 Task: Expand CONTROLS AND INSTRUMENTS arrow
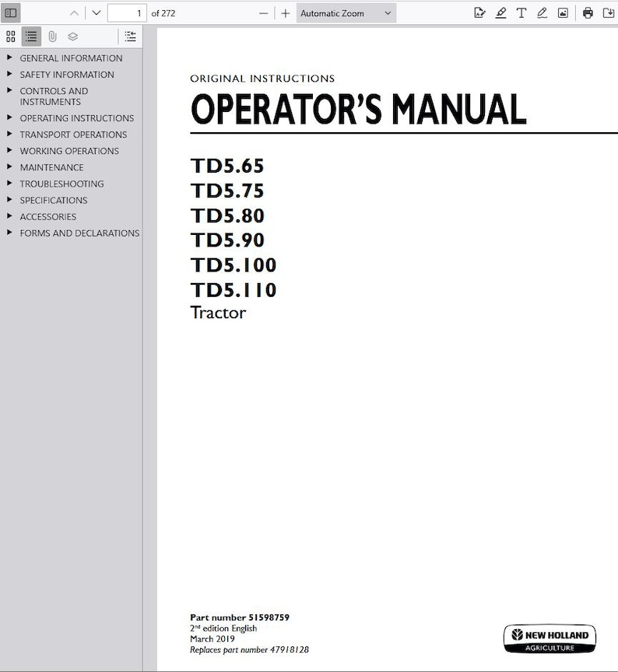tap(9, 90)
